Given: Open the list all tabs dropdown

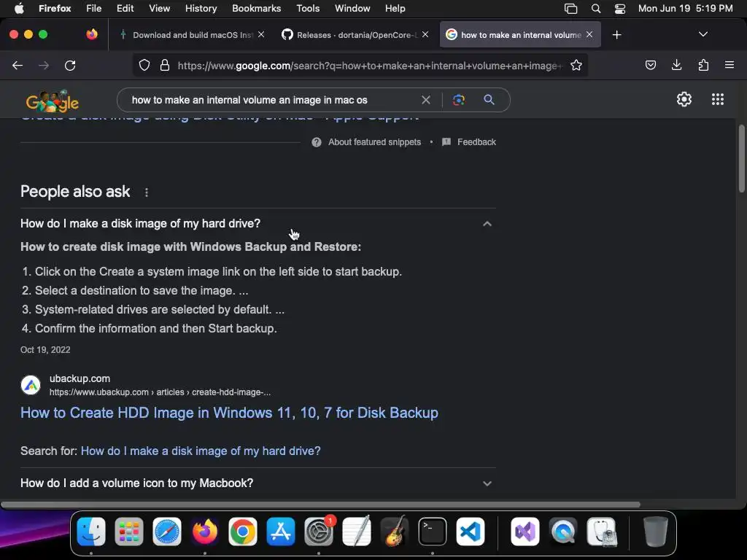Looking at the screenshot, I should (x=703, y=34).
